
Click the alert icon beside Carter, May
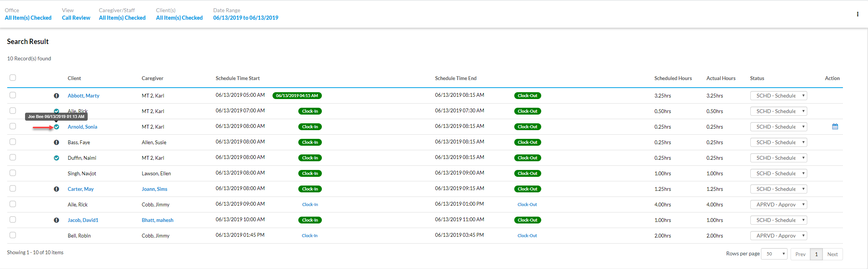coord(56,189)
